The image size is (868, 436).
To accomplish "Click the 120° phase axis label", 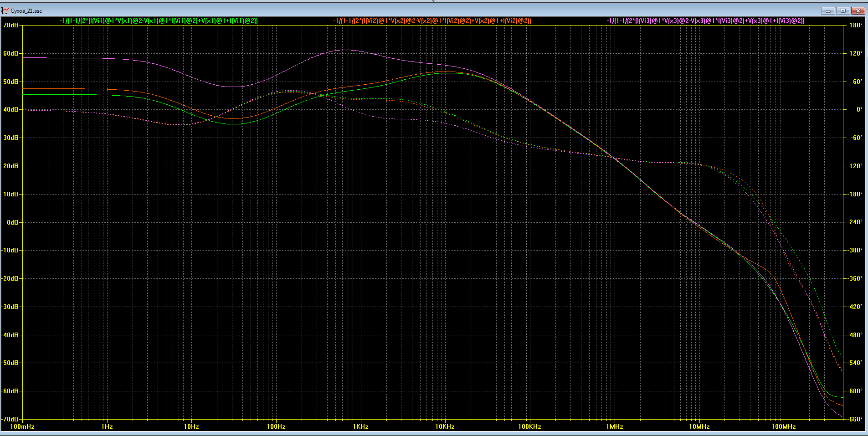I will click(x=856, y=53).
